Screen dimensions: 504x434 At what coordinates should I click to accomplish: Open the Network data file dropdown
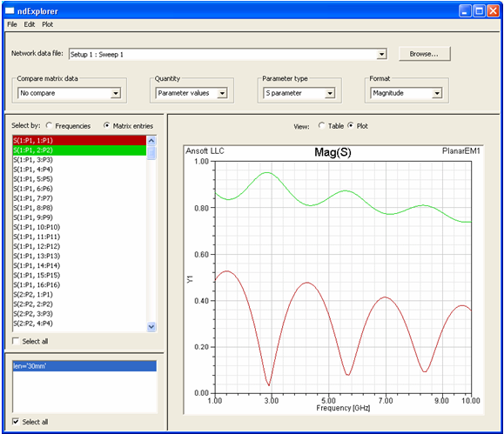pyautogui.click(x=381, y=54)
